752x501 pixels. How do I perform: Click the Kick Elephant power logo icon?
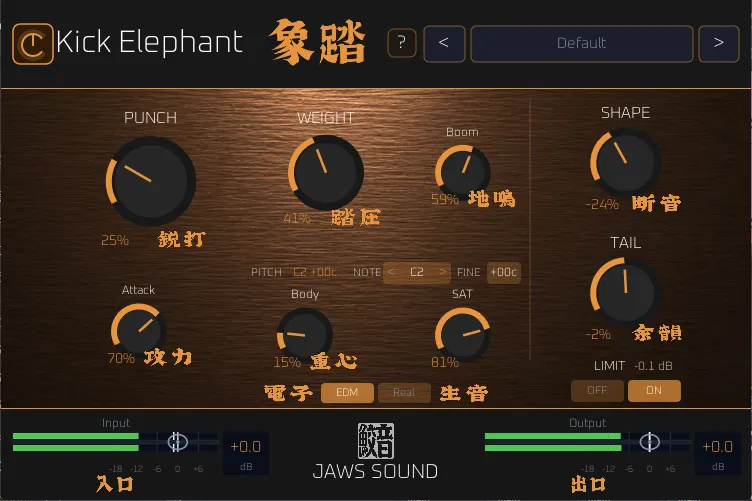click(x=33, y=44)
